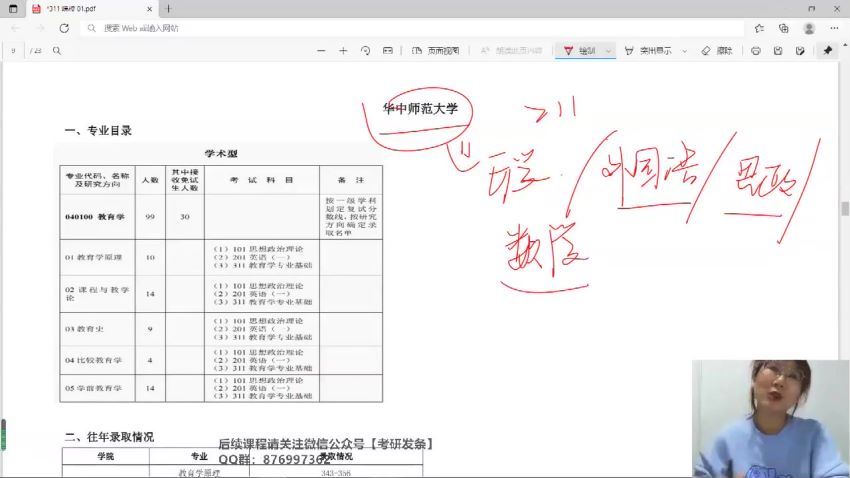Click the vertical scrollbar thumb
The image size is (850, 478).
[845, 209]
